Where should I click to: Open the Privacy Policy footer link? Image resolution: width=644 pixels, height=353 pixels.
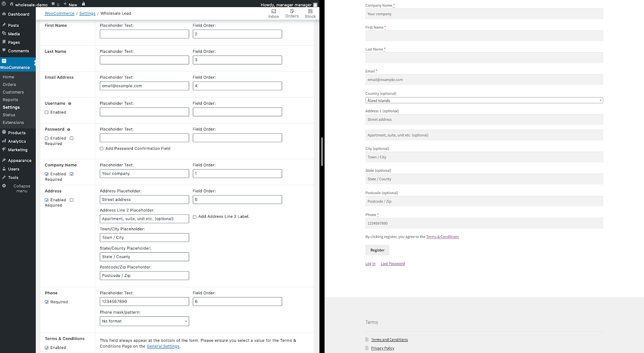coord(383,348)
